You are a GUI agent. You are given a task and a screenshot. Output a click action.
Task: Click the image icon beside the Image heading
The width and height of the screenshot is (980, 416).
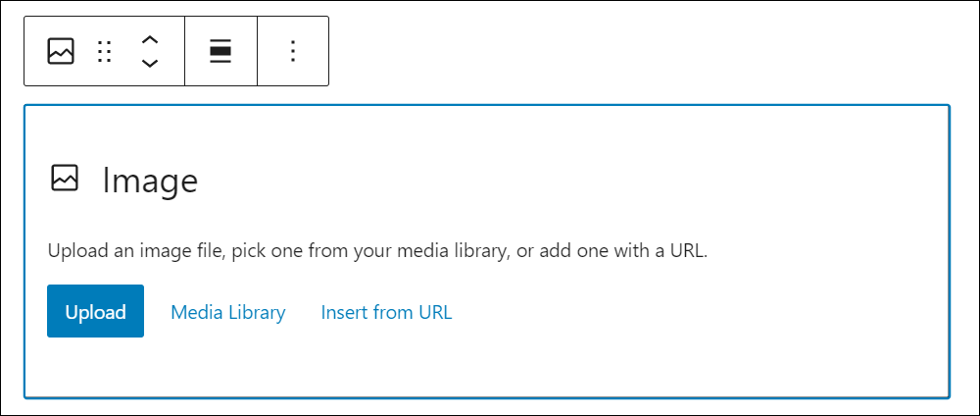[65, 178]
